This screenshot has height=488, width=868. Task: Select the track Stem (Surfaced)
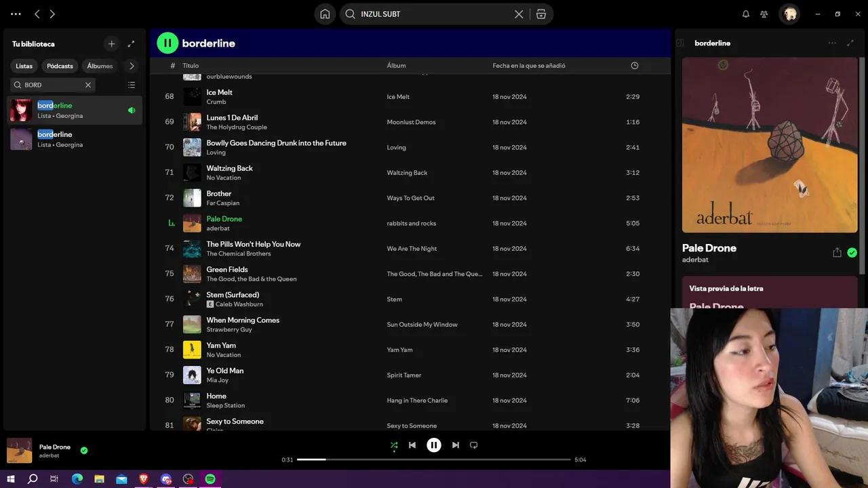(x=233, y=295)
